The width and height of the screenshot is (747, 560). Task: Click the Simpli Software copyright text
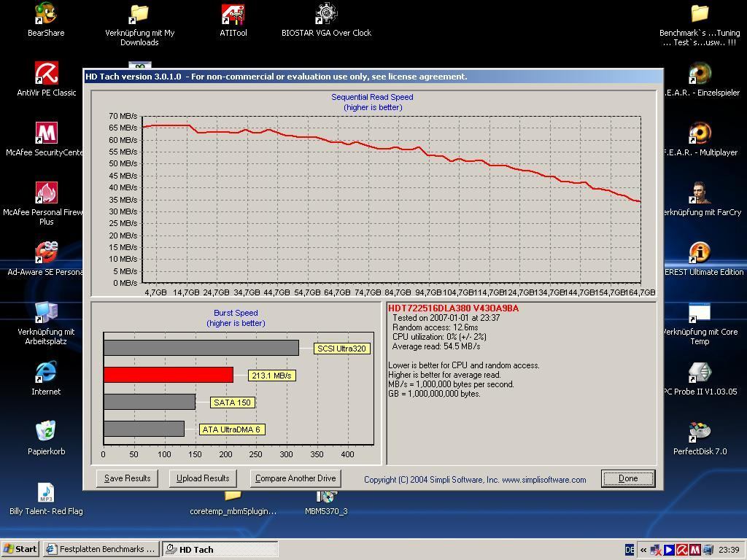[475, 480]
